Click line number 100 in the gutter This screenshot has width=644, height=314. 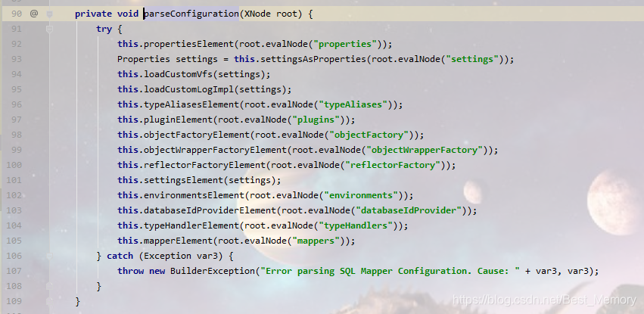[14, 165]
